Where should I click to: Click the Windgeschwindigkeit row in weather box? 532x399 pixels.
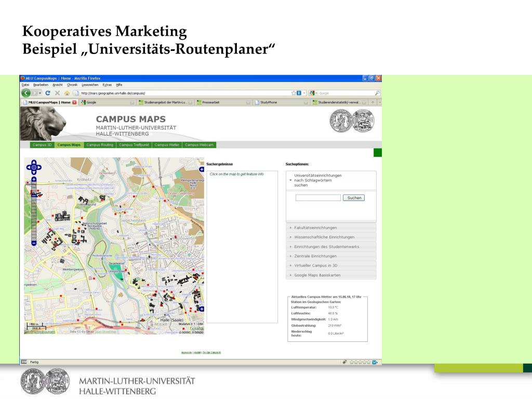314,320
